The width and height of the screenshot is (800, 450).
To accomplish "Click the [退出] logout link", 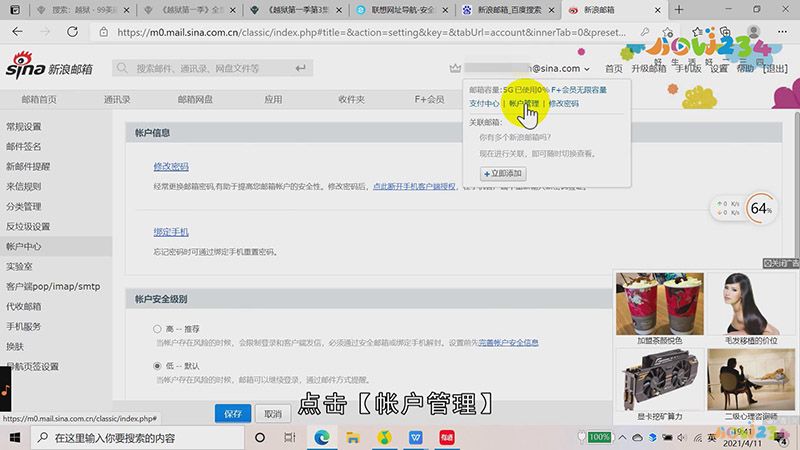I will 775,68.
